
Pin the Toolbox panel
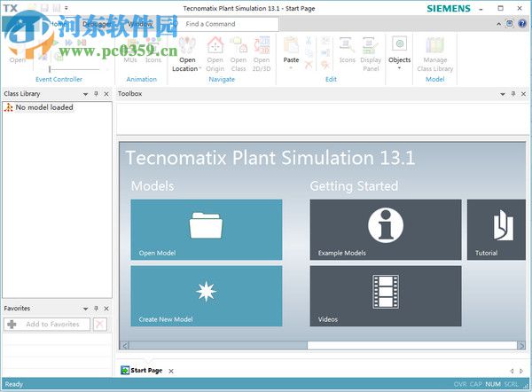coord(513,94)
